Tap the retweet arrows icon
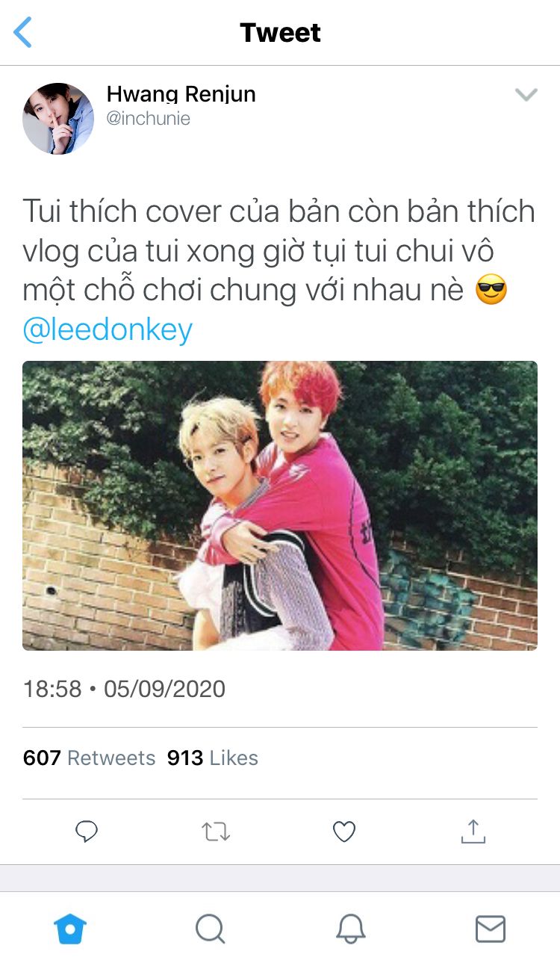This screenshot has width=560, height=966. pyautogui.click(x=216, y=832)
